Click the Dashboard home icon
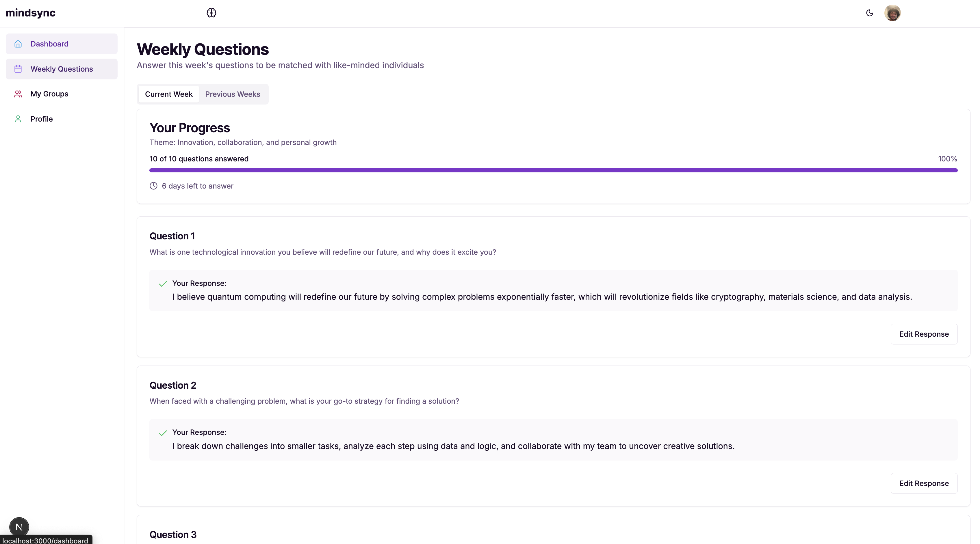 [x=18, y=44]
